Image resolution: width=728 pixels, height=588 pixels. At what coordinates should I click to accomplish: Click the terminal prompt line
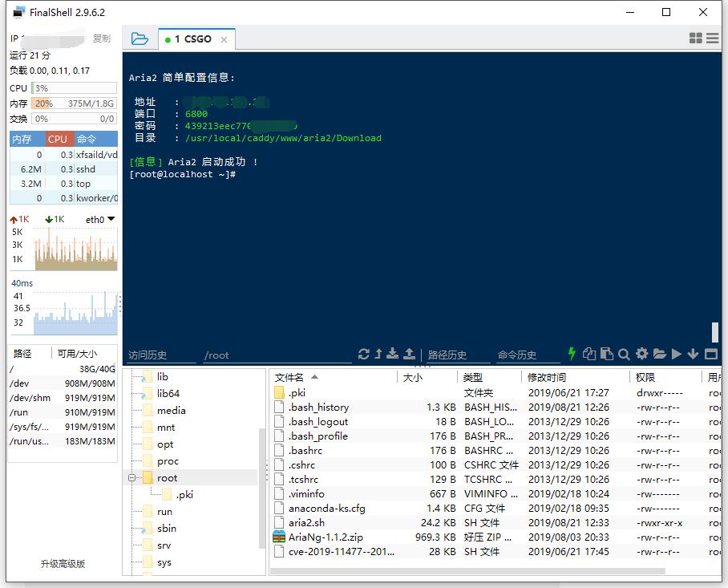183,174
